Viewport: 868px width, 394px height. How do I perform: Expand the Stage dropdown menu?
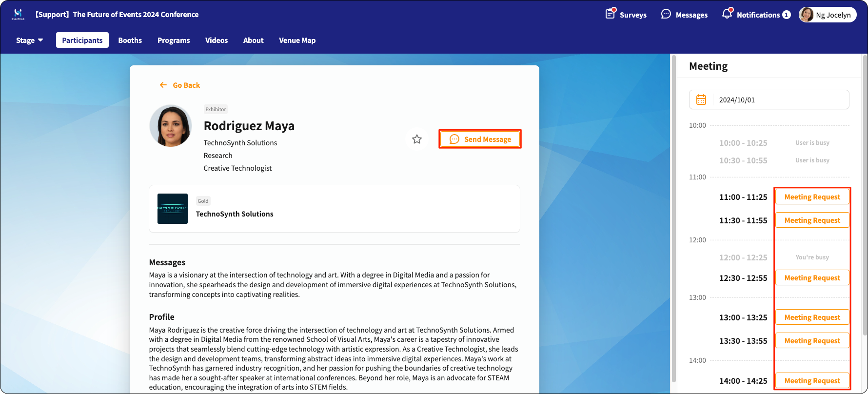pyautogui.click(x=30, y=40)
